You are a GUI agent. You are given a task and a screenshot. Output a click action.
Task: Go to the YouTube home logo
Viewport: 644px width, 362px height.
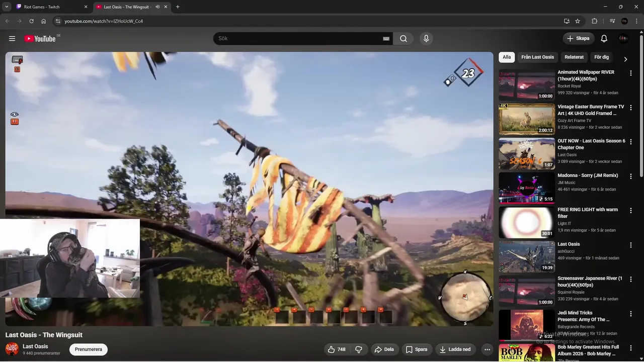(x=40, y=39)
